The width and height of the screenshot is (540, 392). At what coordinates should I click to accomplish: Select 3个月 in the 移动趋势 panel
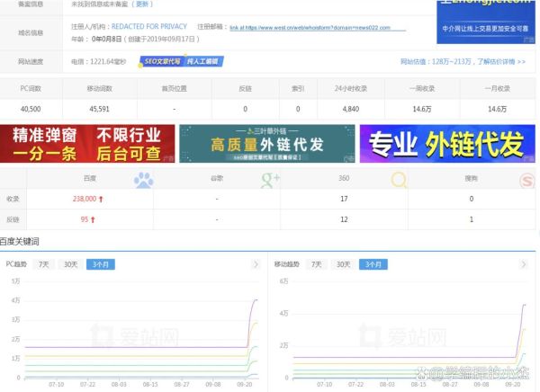click(x=373, y=264)
